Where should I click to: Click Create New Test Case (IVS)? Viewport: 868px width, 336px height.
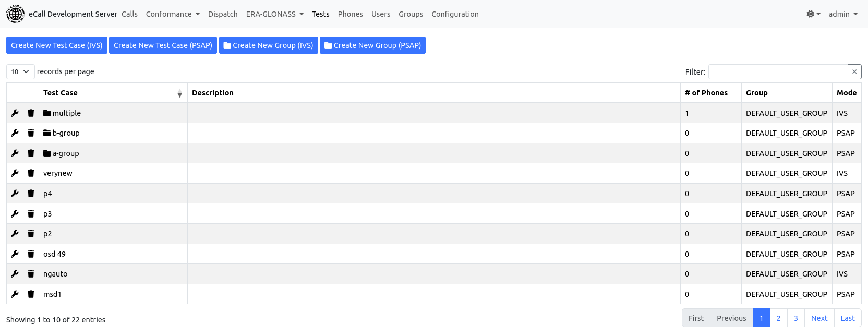pyautogui.click(x=57, y=45)
